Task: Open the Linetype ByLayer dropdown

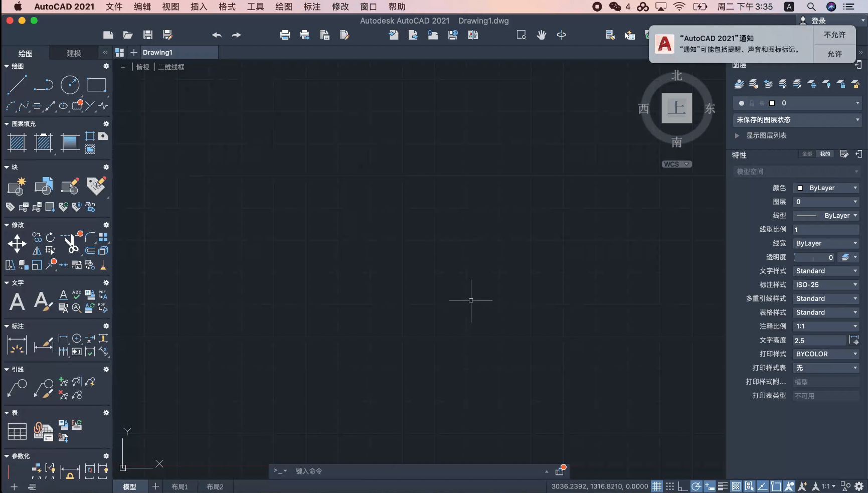Action: click(x=826, y=215)
